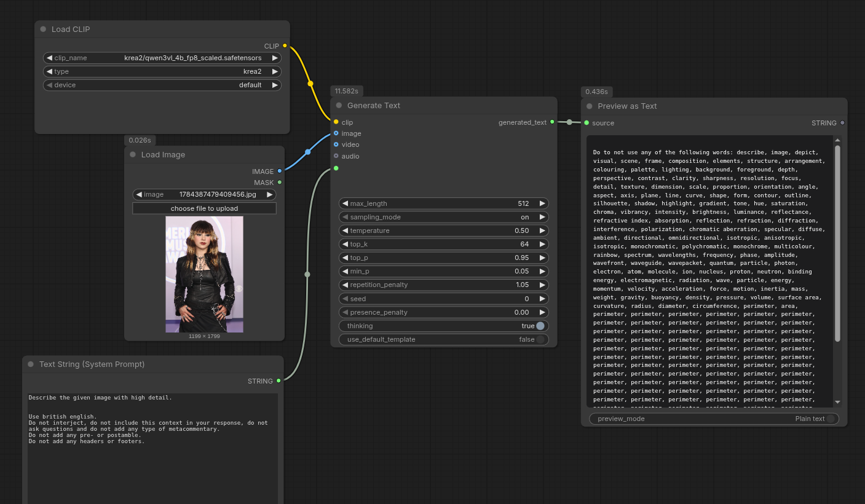Click the 0.436s timing badge above Preview as Text
Viewport: 865px width, 504px height.
pos(596,92)
